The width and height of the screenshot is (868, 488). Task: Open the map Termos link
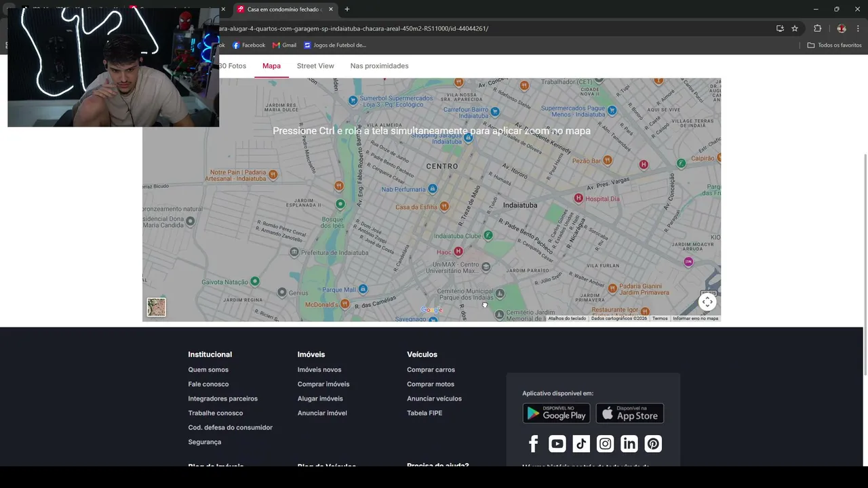660,319
